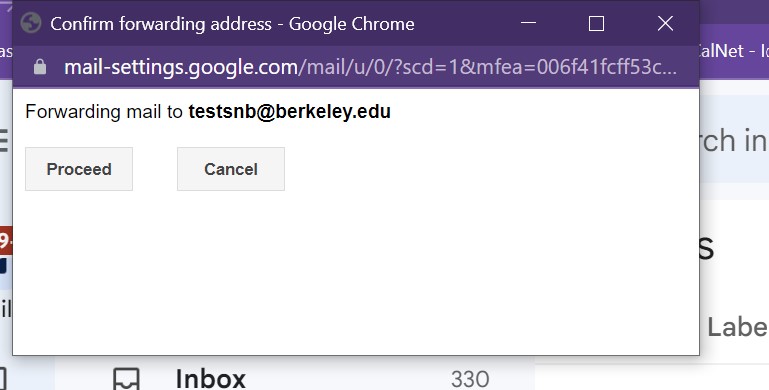This screenshot has height=390, width=769.
Task: Click the Confirm forwarding address window title
Action: tap(232, 24)
